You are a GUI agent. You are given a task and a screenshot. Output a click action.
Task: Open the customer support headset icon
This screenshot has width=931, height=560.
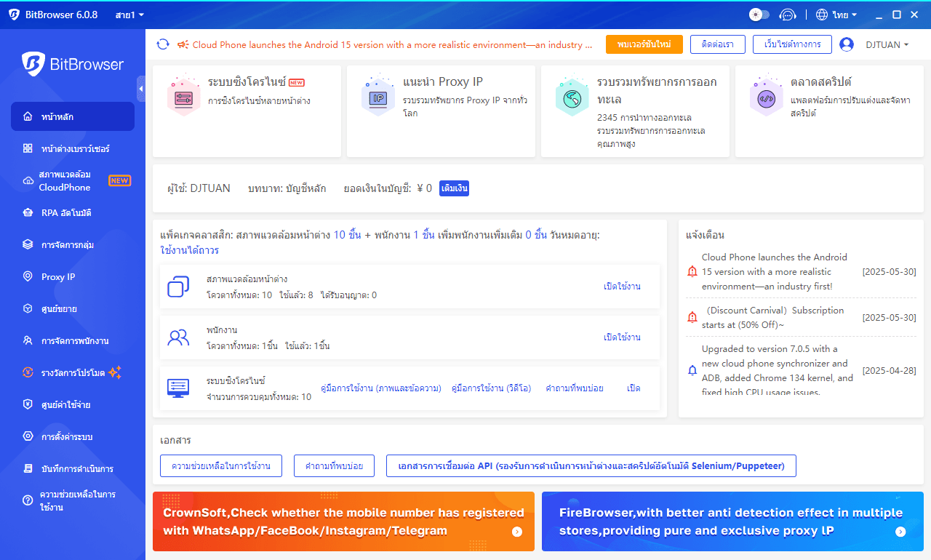click(x=788, y=15)
